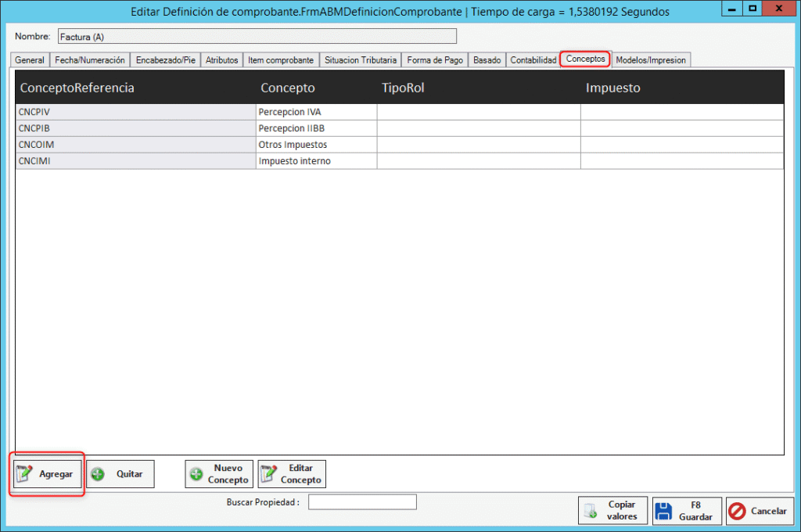The image size is (801, 532).
Task: Select the CNCPIV Percepcion IVA row
Action: 135,112
